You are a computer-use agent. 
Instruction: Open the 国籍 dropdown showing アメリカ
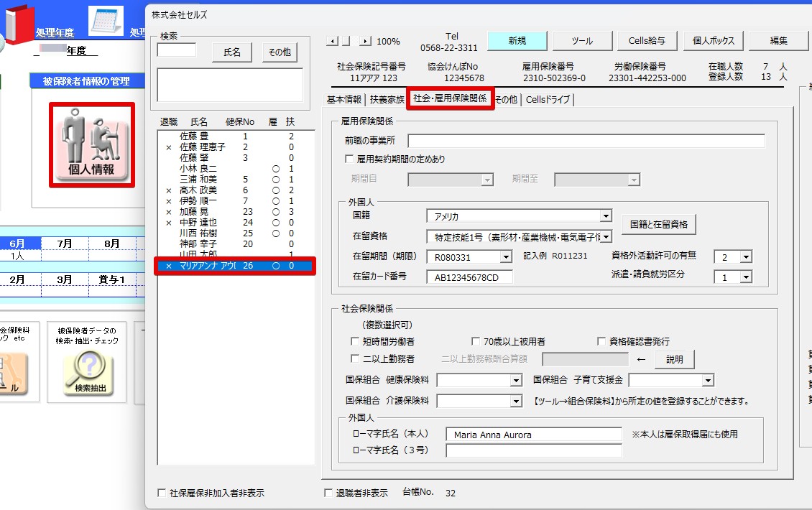click(x=606, y=216)
